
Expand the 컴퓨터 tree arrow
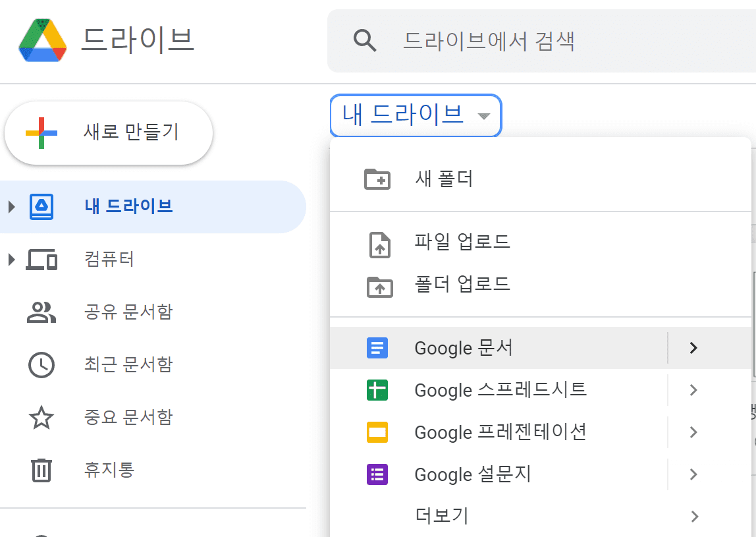click(12, 260)
